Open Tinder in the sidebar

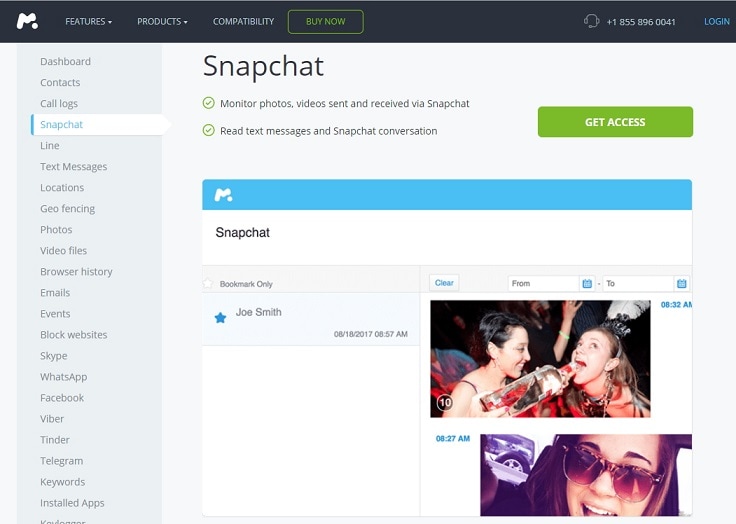pos(54,440)
